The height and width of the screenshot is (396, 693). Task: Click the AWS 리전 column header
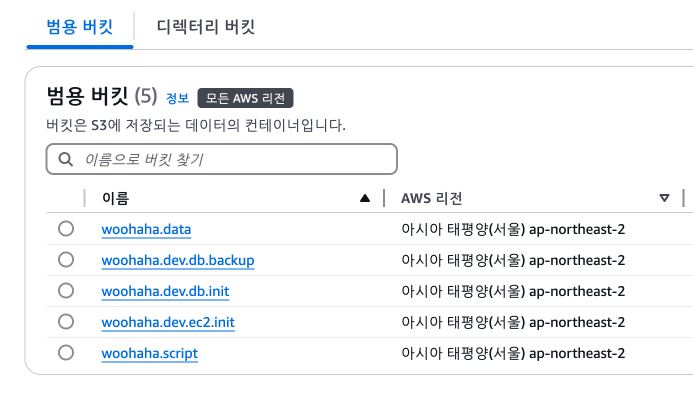431,198
